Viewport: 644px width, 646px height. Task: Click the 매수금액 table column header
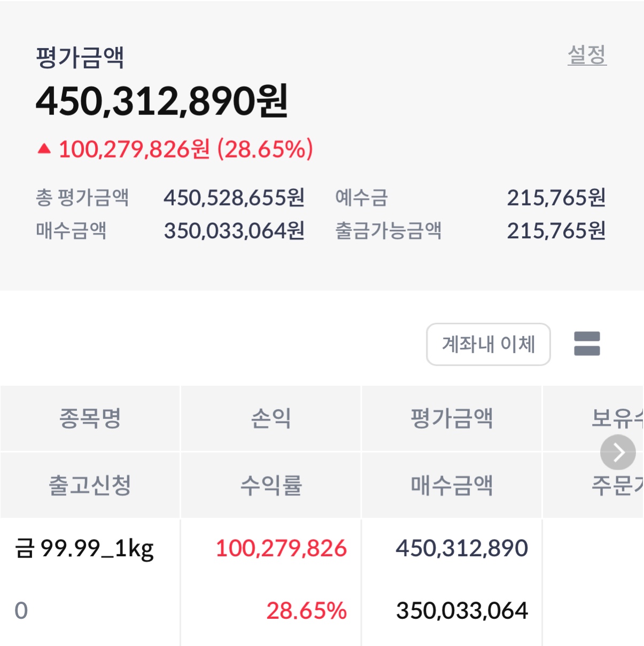coord(452,485)
